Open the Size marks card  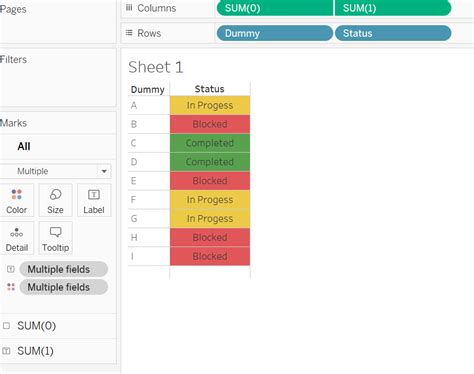tap(55, 201)
